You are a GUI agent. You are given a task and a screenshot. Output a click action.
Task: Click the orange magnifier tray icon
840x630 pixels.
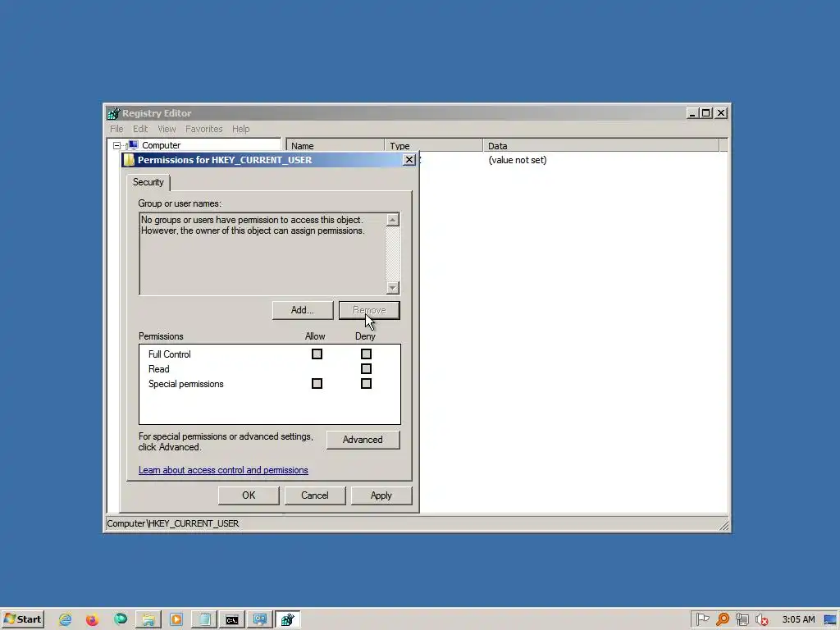coord(723,619)
